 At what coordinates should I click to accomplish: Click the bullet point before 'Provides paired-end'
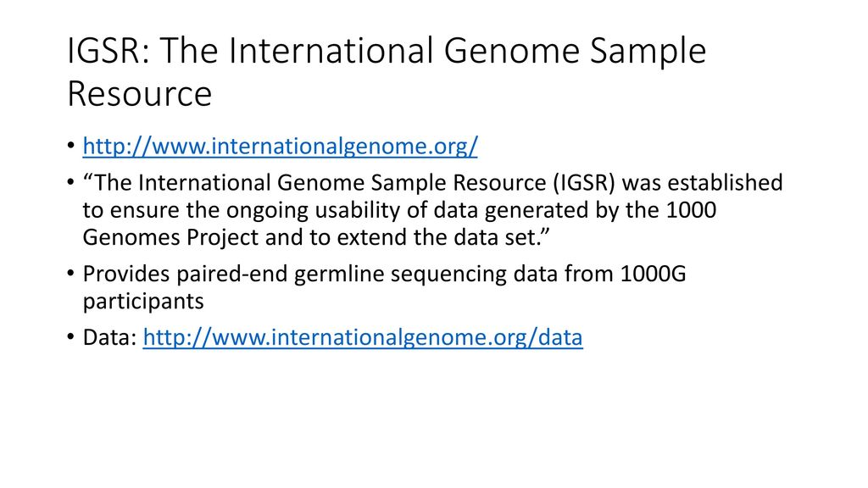pyautogui.click(x=70, y=274)
